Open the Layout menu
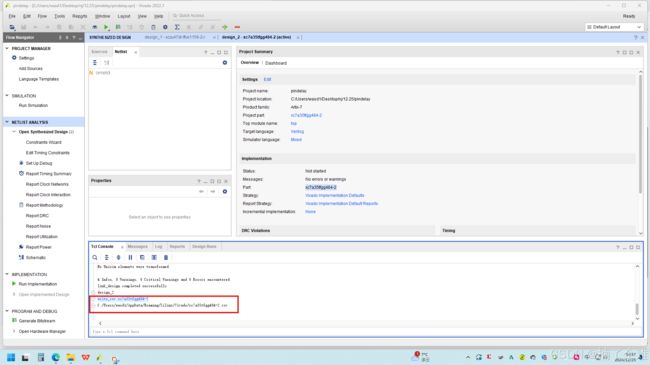650x365 pixels. pos(124,16)
